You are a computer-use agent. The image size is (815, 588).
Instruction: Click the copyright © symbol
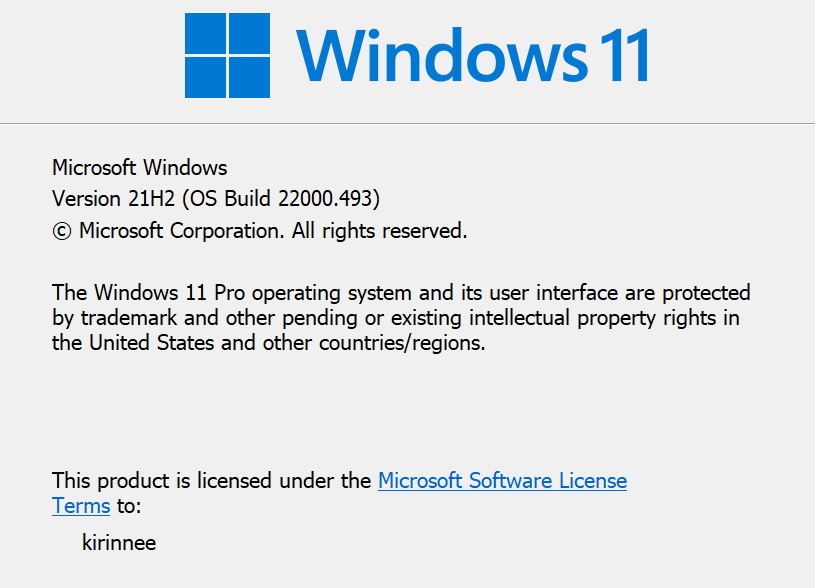(x=61, y=231)
